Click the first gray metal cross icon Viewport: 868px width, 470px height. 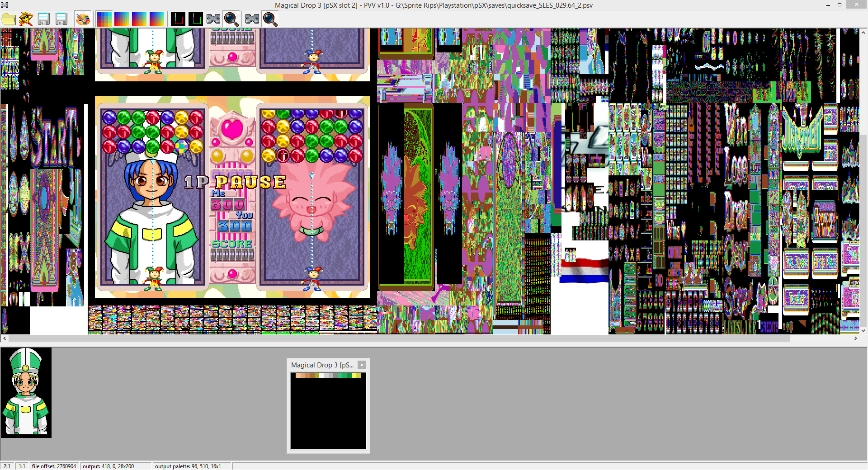[213, 19]
